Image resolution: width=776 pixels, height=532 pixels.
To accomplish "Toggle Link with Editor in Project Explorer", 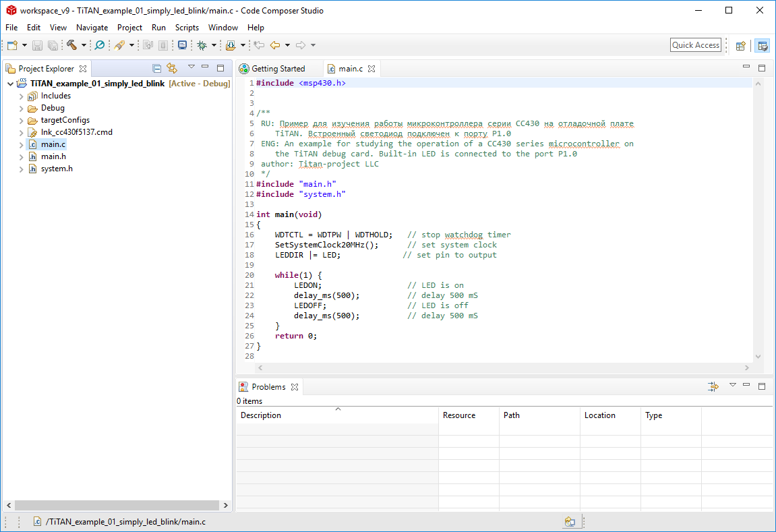I will [172, 68].
